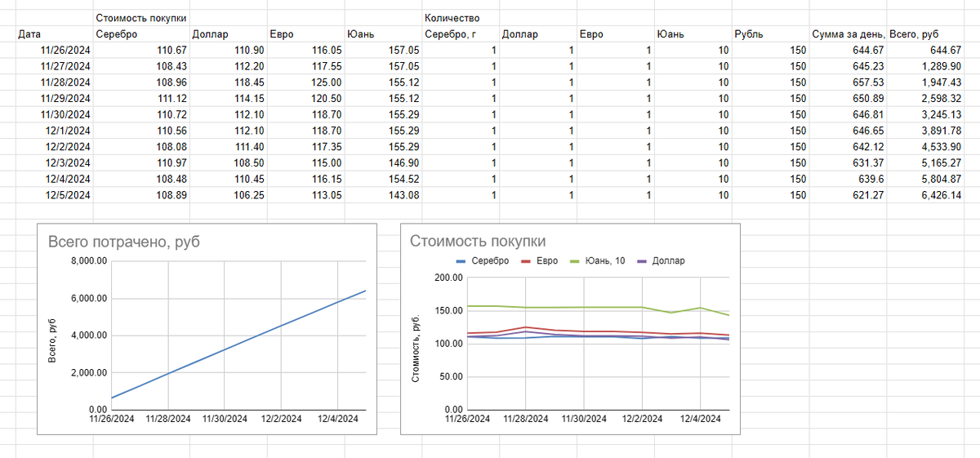Select date cell 11/29/2024
Screen dimensions: 980x458
(55, 98)
